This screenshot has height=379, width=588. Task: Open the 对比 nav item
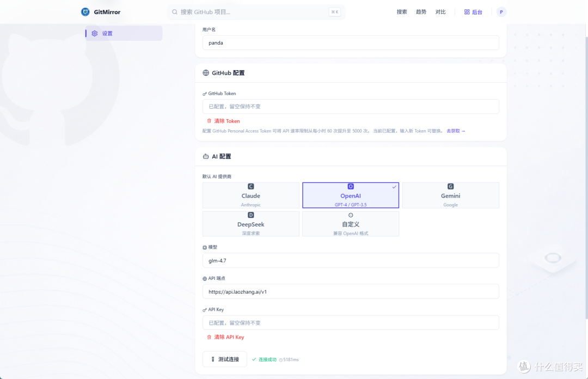coord(440,12)
